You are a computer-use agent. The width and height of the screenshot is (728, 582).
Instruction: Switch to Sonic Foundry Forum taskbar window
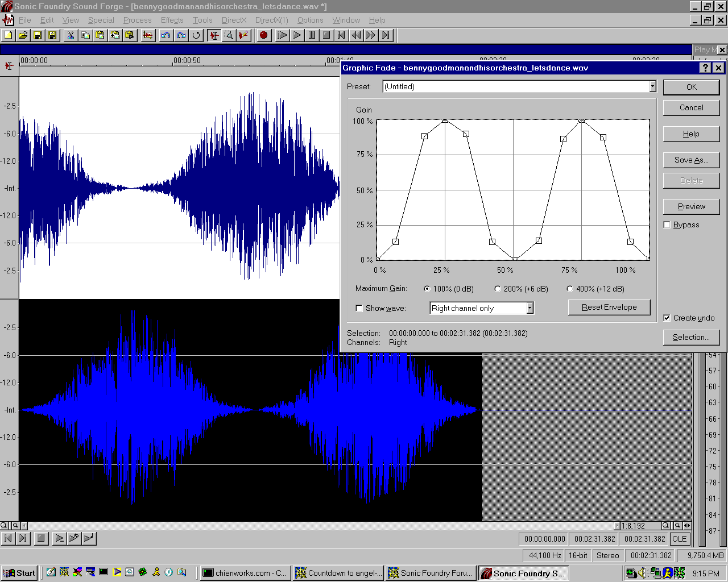[431, 573]
